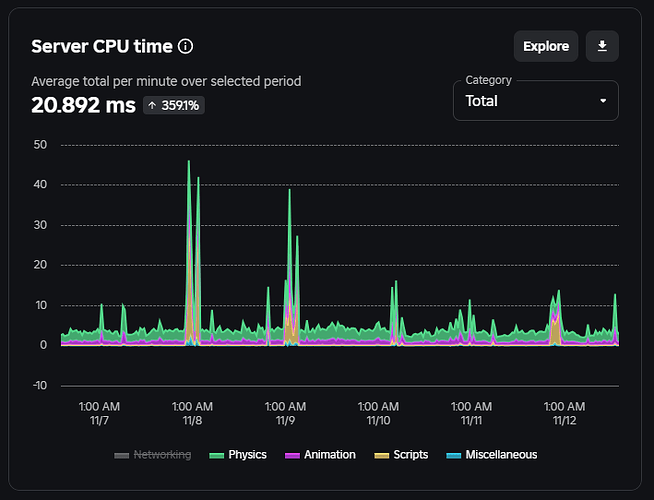
Task: Click the 1:00 AM 11/10 axis label
Action: 378,413
